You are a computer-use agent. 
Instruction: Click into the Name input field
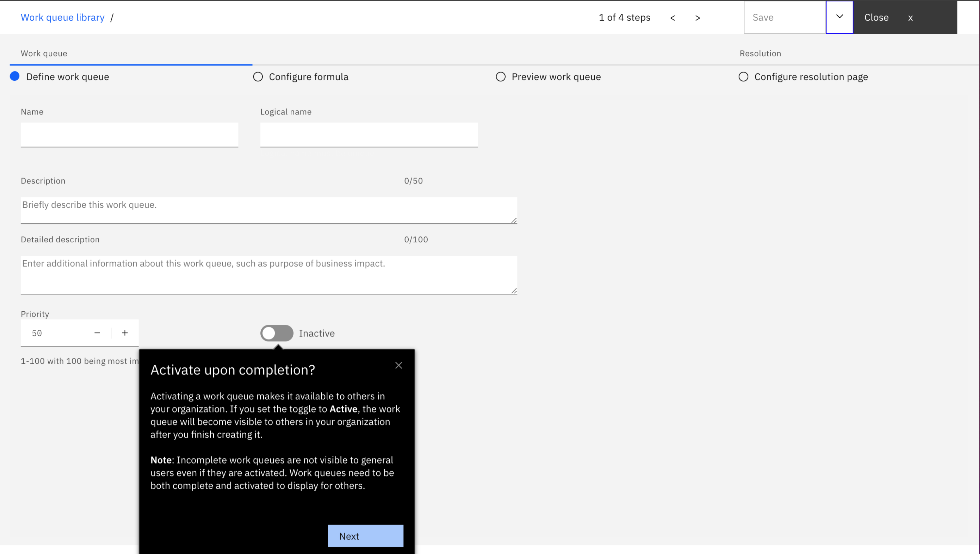(x=129, y=134)
